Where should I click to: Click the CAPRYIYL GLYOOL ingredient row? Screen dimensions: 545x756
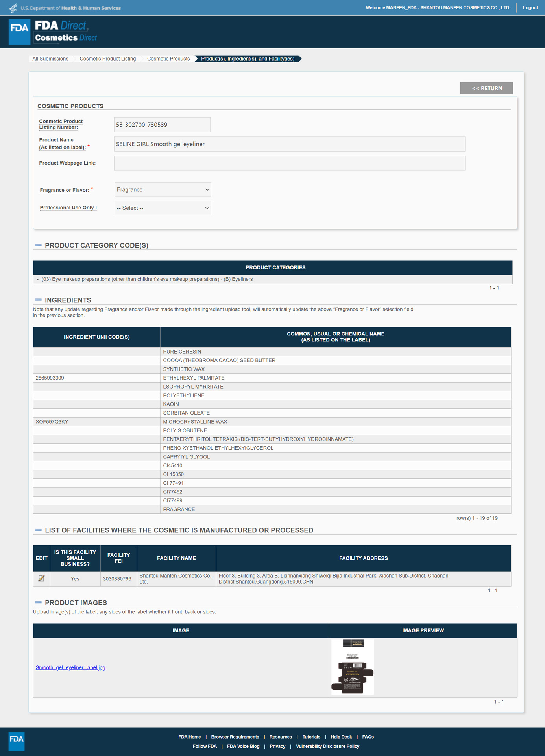coord(272,457)
